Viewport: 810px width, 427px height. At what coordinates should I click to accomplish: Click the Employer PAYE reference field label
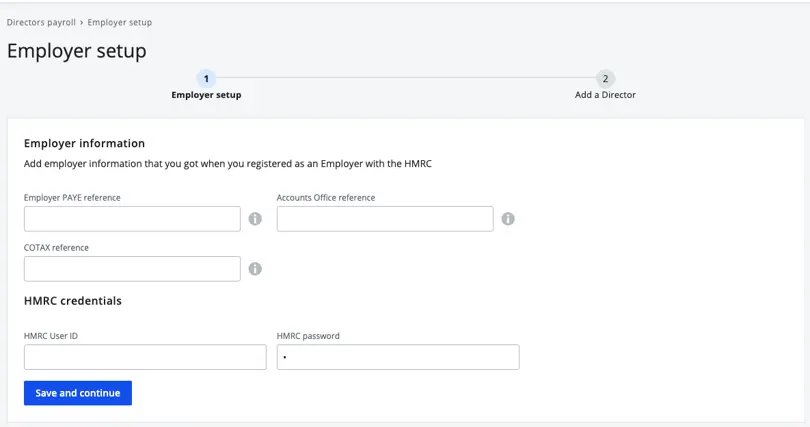click(72, 198)
